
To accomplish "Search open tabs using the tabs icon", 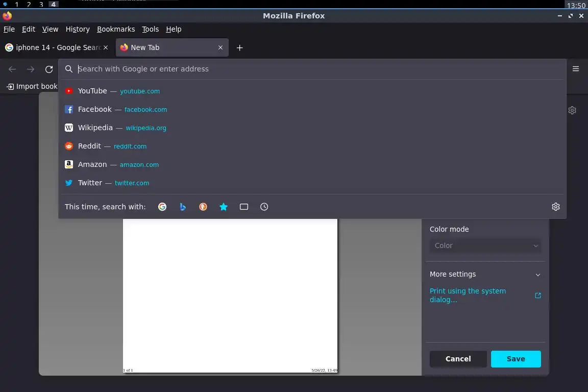I will (244, 207).
